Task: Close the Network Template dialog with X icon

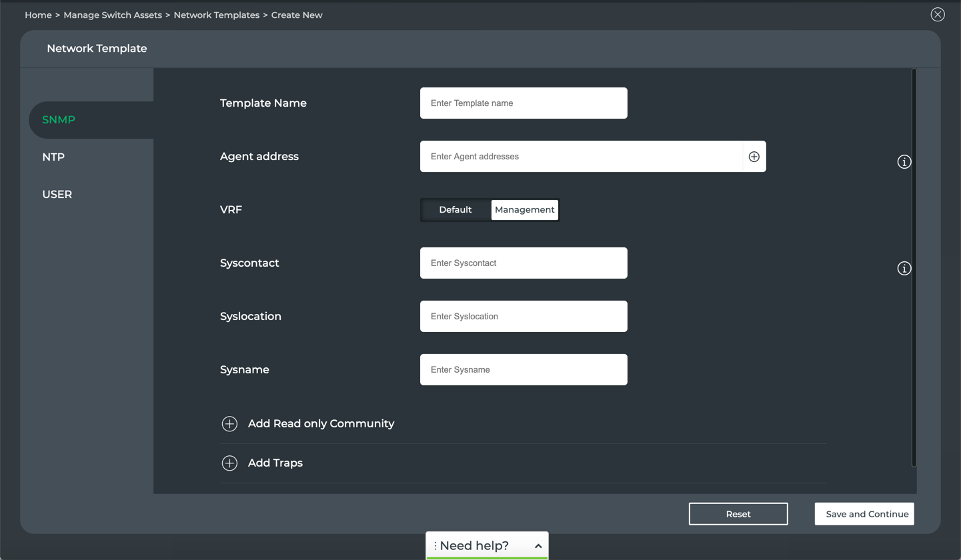Action: (937, 15)
